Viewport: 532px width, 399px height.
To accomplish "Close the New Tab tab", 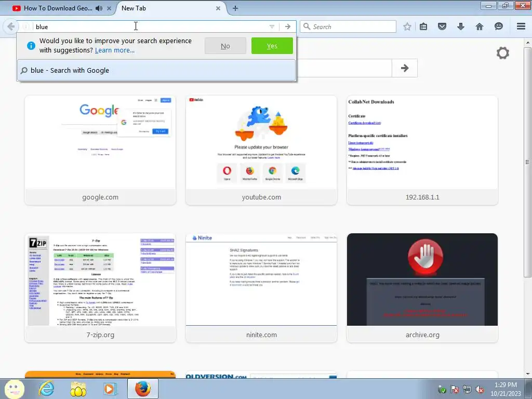I will point(218,8).
